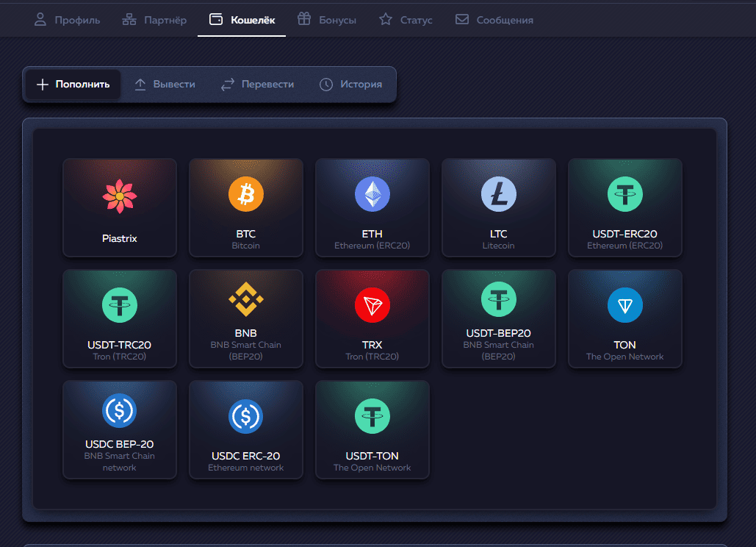Click the USDT-BEP20 label text
The image size is (756, 547).
(x=499, y=333)
